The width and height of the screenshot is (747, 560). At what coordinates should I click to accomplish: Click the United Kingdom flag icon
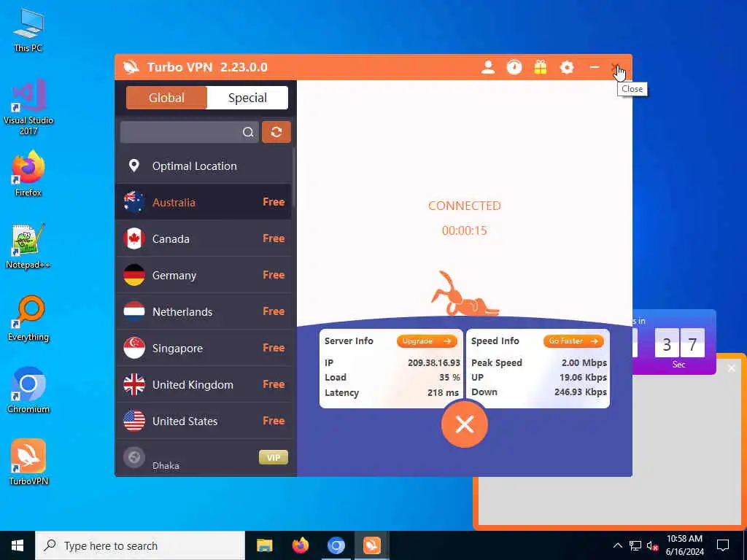(x=134, y=384)
